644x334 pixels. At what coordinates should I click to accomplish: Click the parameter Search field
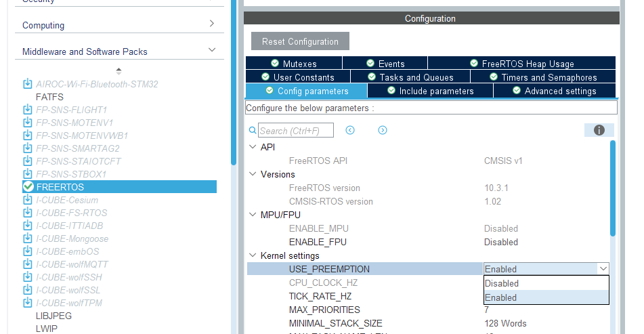point(296,131)
